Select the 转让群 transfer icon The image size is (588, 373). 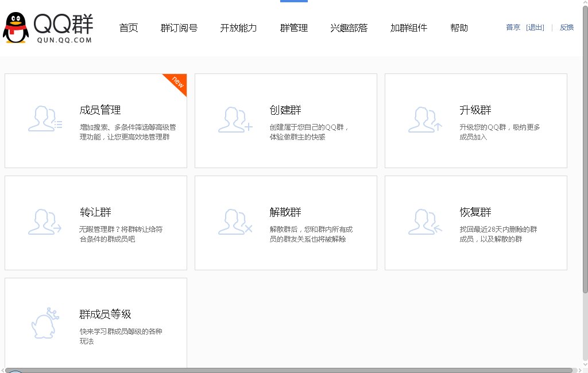45,223
